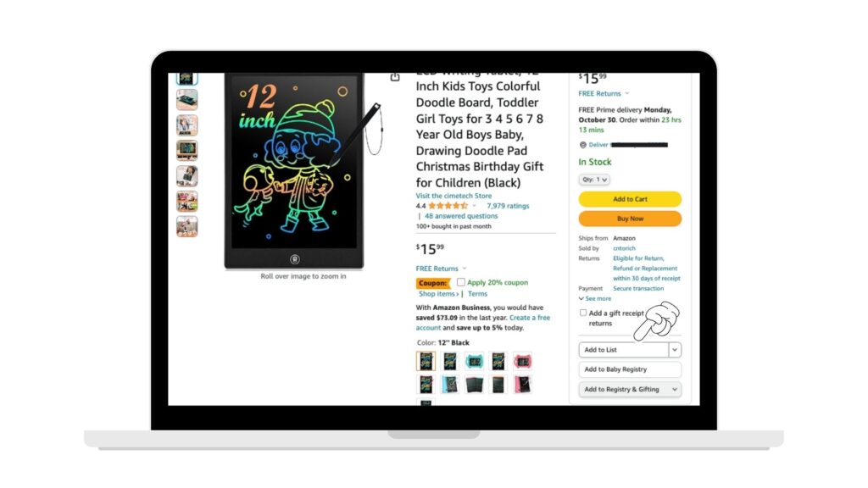Open the second product thumbnail image
The height and width of the screenshot is (488, 868).
pos(187,100)
